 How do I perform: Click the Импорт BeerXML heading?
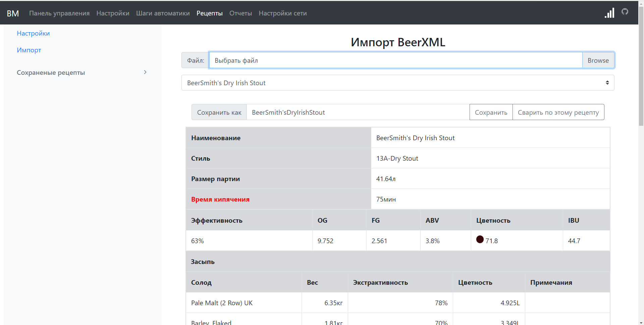coord(398,42)
